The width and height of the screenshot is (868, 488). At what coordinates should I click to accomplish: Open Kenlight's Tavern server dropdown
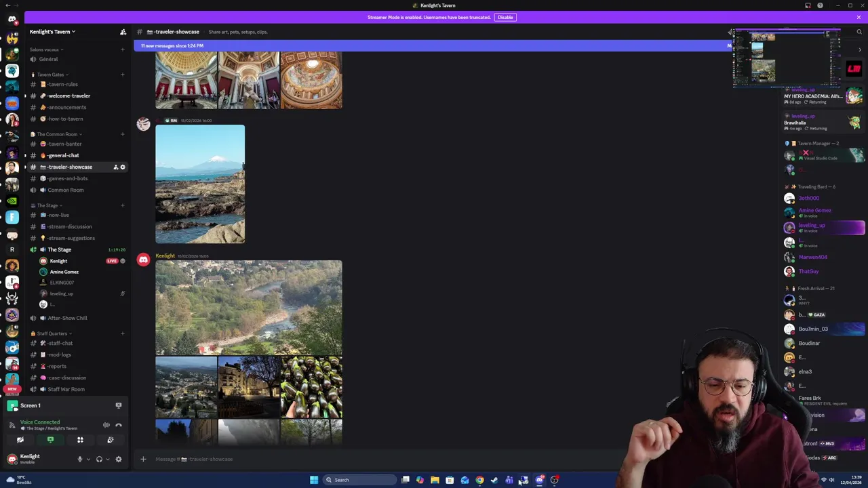pos(52,32)
